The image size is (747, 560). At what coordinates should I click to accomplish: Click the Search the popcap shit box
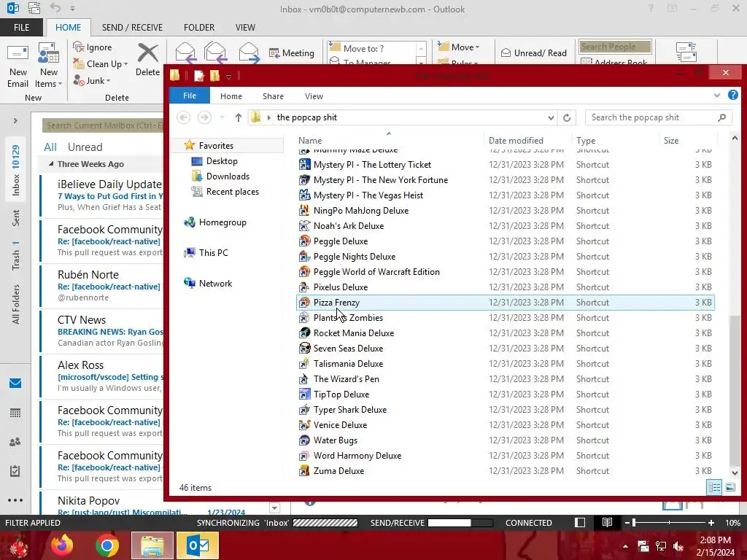coord(659,117)
